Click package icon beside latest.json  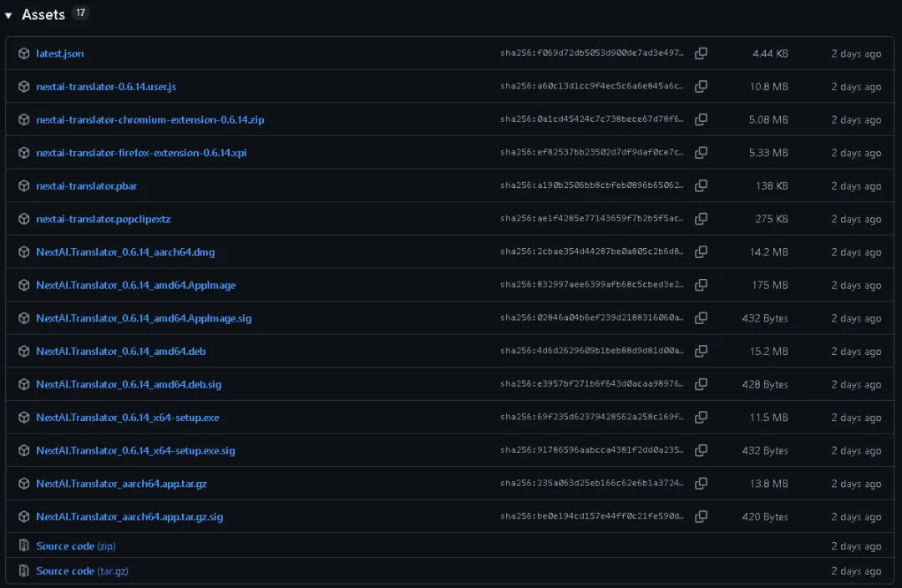pyautogui.click(x=23, y=53)
